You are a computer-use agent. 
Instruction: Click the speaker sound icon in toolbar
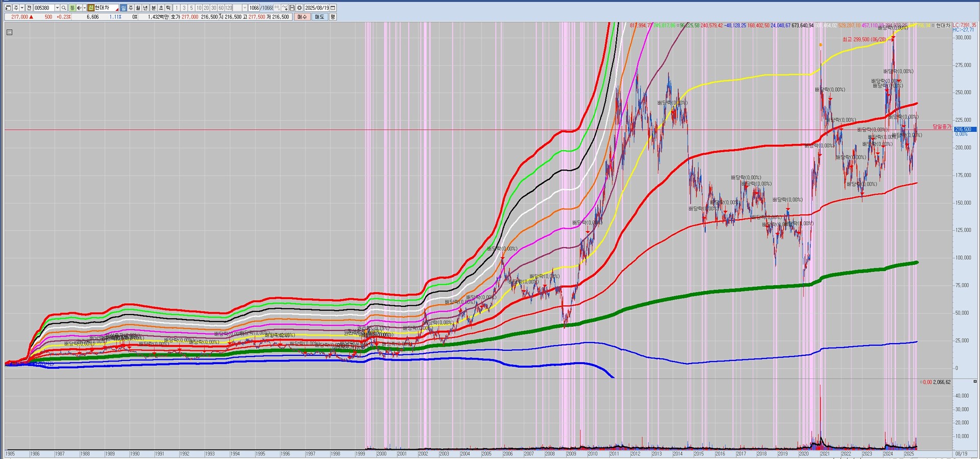click(x=79, y=8)
